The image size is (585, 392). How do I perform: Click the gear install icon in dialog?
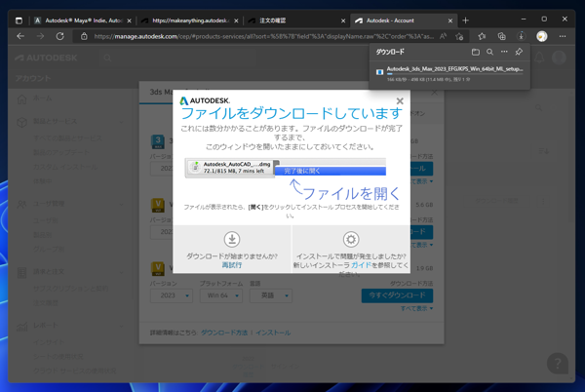[x=351, y=239]
